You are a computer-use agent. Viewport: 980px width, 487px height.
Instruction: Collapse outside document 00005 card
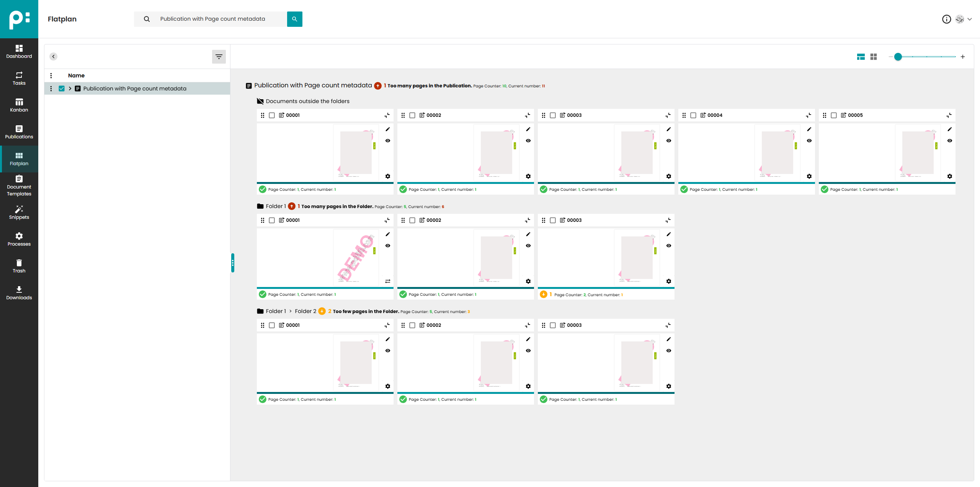pyautogui.click(x=949, y=115)
